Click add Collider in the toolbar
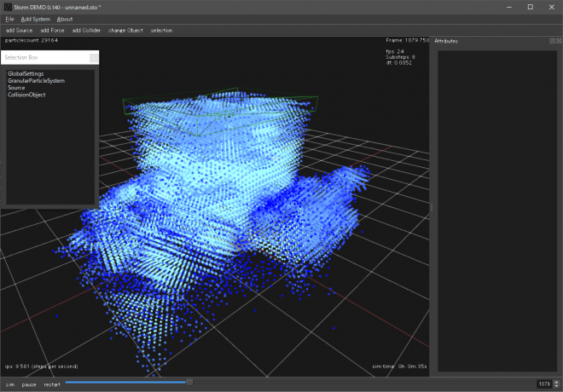 86,31
